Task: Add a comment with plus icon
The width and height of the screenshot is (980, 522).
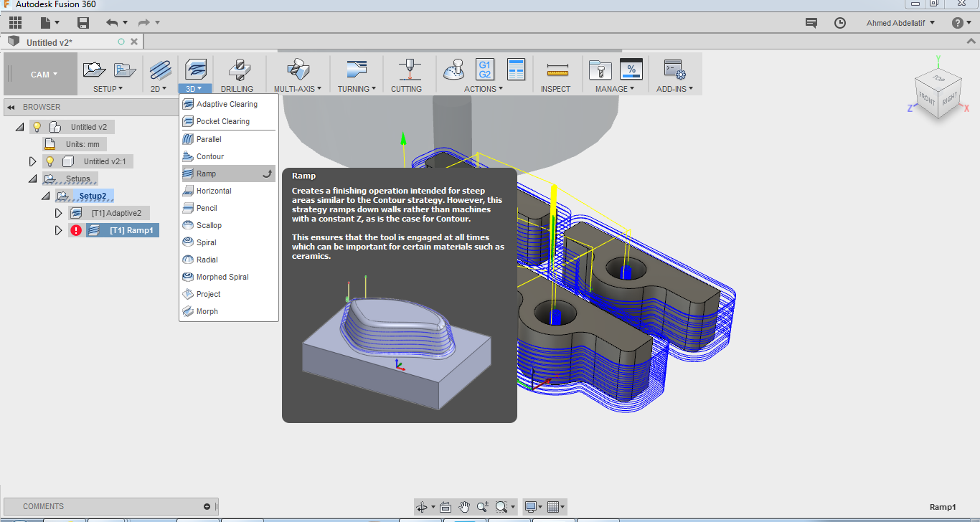Action: pyautogui.click(x=207, y=506)
